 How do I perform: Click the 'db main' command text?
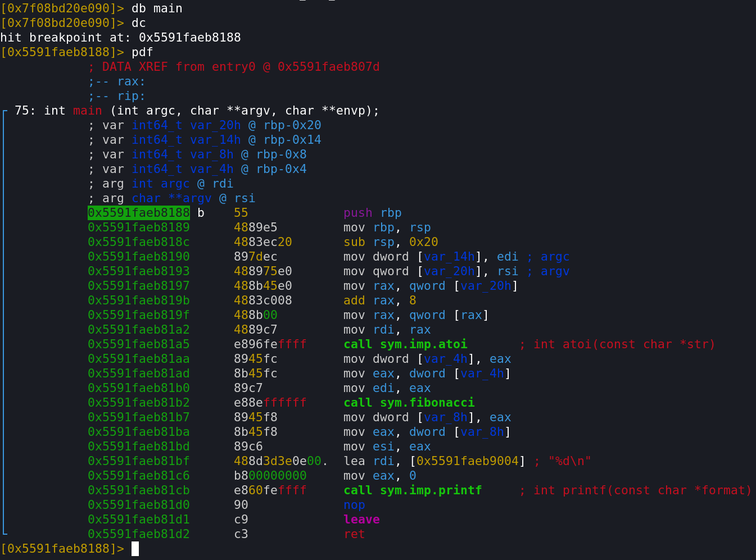point(157,8)
